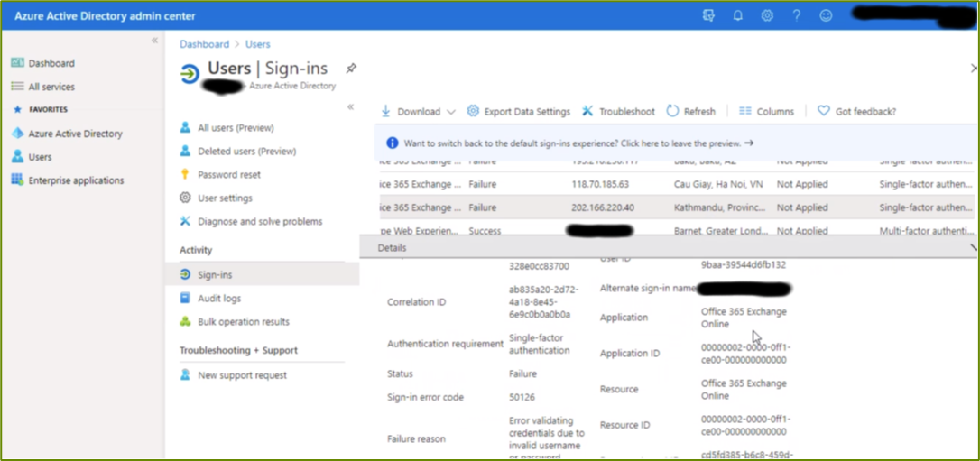
Task: Open Export Data Settings
Action: pos(519,111)
